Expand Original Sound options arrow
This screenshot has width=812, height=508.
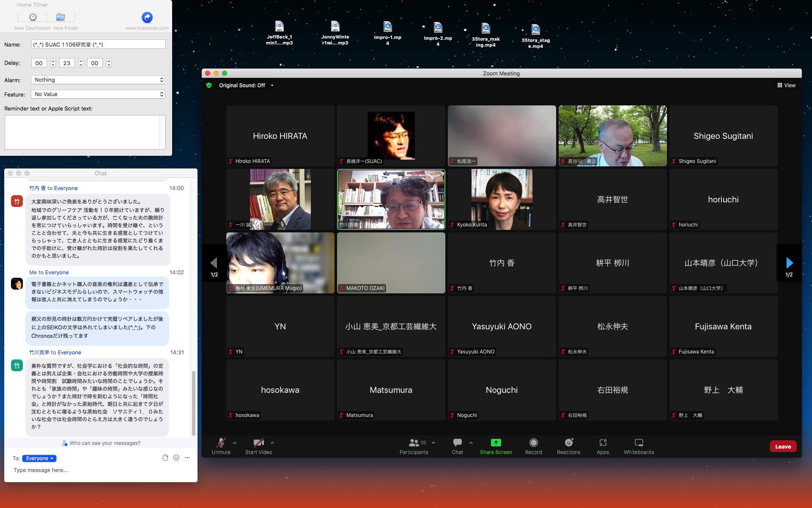(272, 86)
